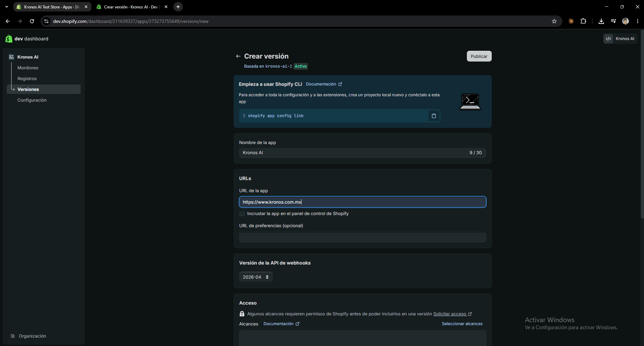Click the Versión de la API de webhooks heading
Screen dimensions: 644x346
point(275,263)
